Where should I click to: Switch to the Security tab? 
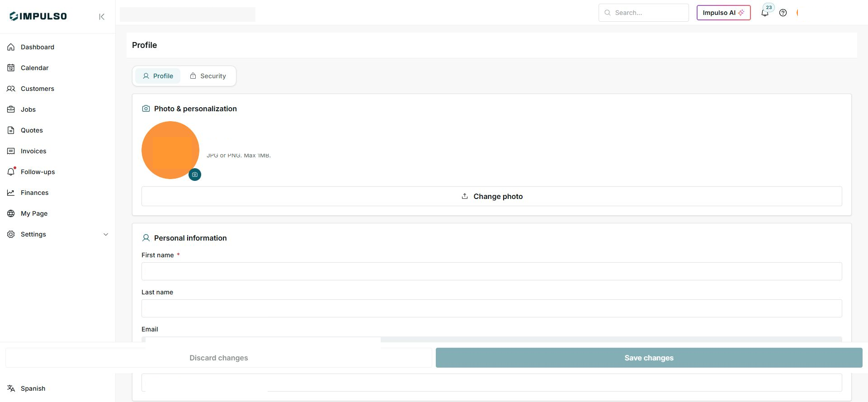[208, 76]
